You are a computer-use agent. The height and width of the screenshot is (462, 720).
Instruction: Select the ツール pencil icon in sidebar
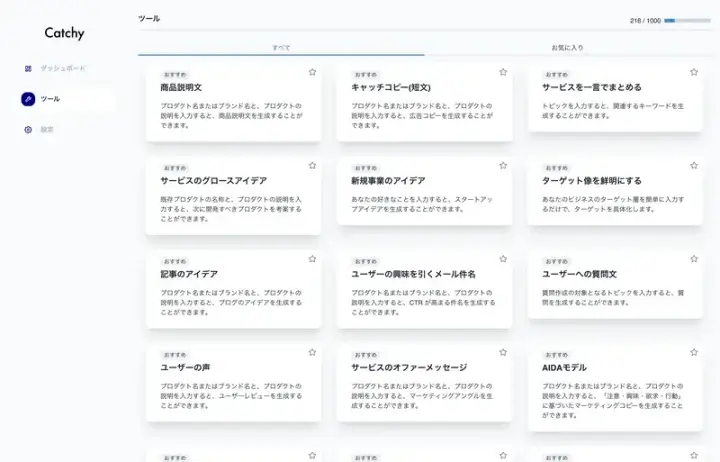(28, 99)
